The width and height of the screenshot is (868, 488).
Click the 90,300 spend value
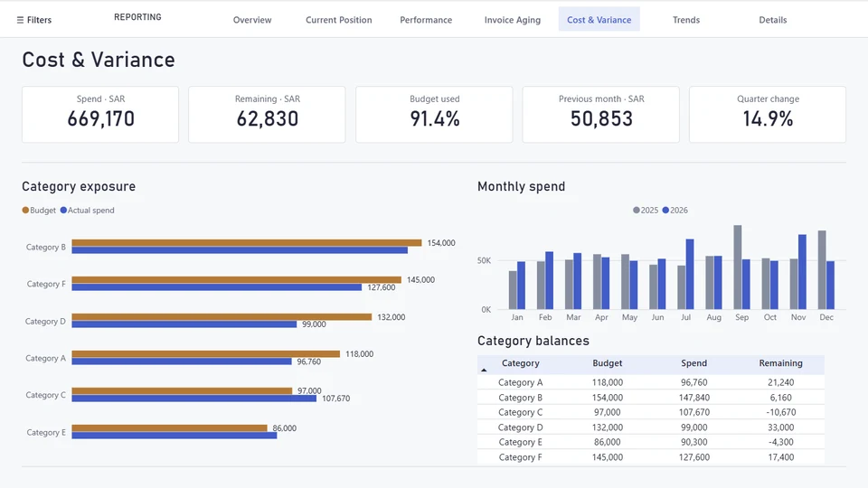(x=693, y=442)
